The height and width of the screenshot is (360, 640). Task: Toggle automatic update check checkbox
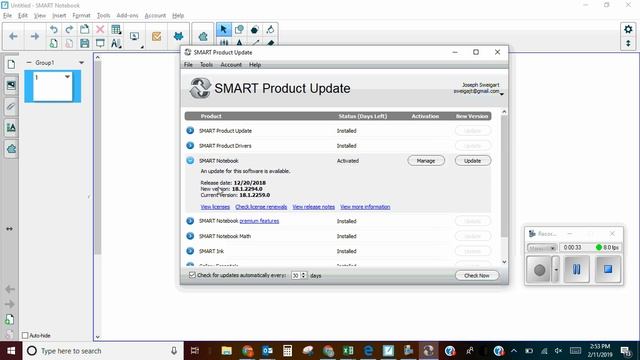[x=192, y=275]
